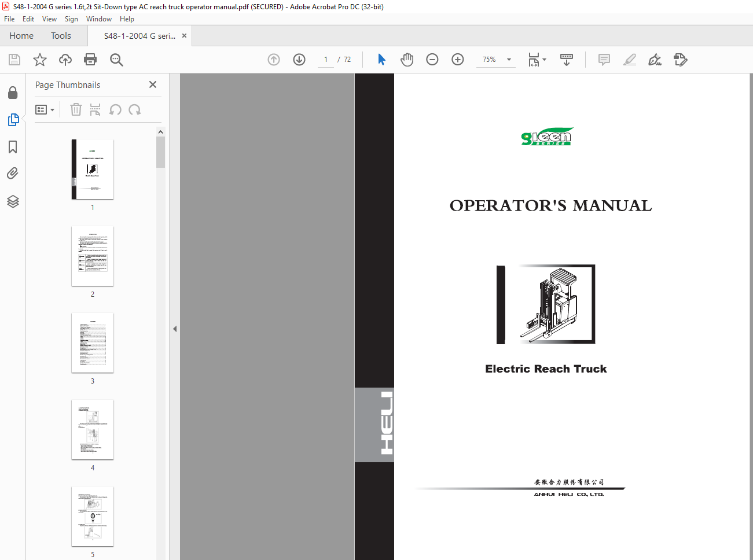Add document to starred favorites
The height and width of the screenshot is (560, 753).
click(x=40, y=60)
